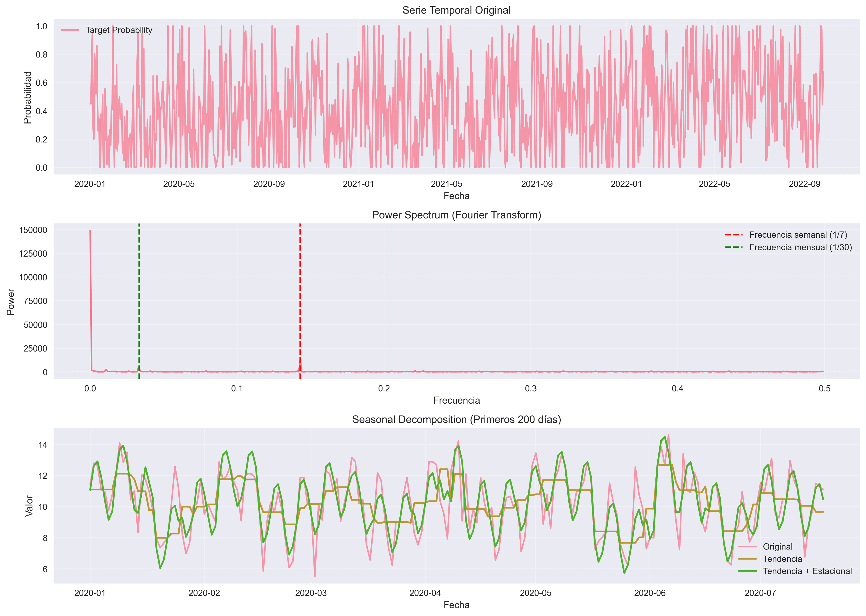Click the 'Power' y-axis label
The width and height of the screenshot is (866, 616).
(11, 302)
